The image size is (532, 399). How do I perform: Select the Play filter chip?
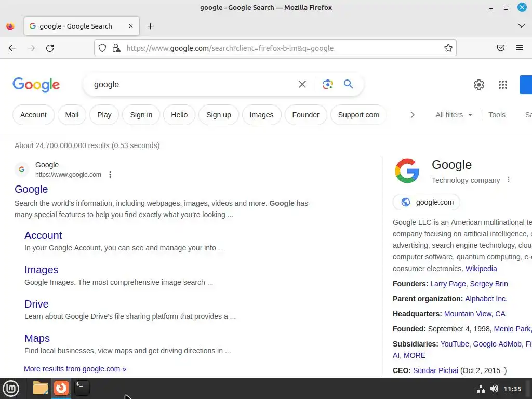point(104,115)
